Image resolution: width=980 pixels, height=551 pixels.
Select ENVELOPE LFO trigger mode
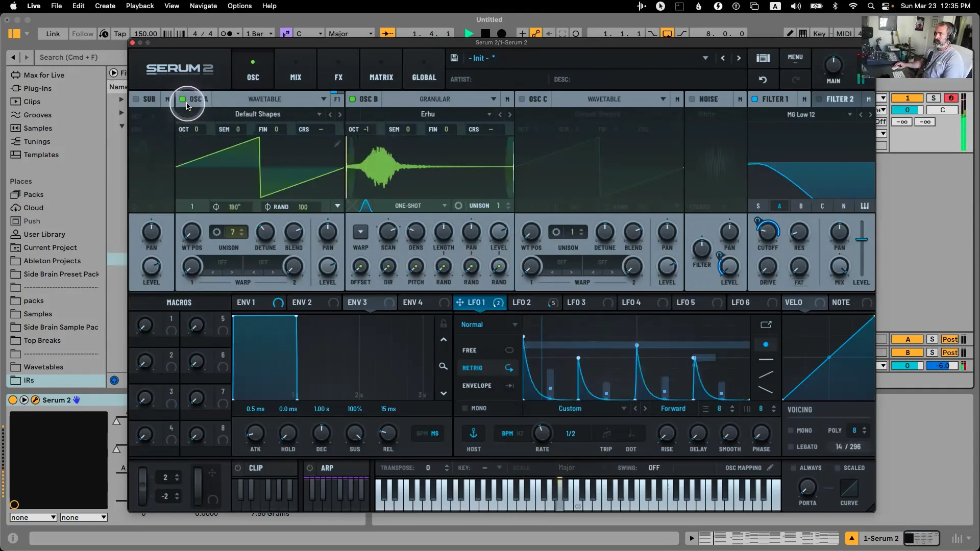(487, 386)
